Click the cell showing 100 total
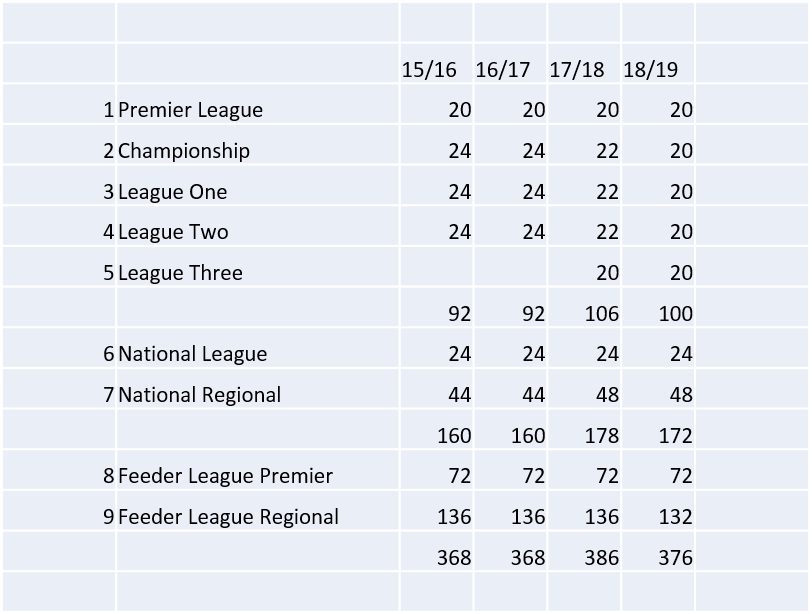 tap(658, 308)
